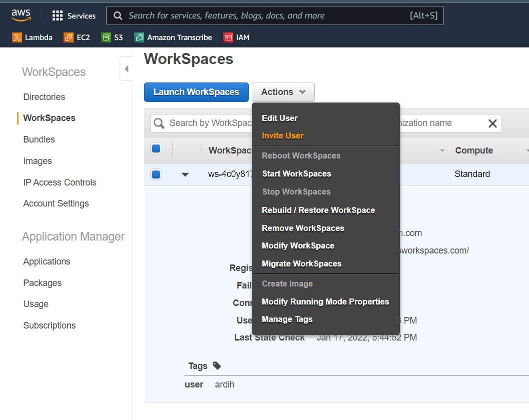Go to Bundles in the sidebar
Viewport: 529px width, 420px height.
39,139
